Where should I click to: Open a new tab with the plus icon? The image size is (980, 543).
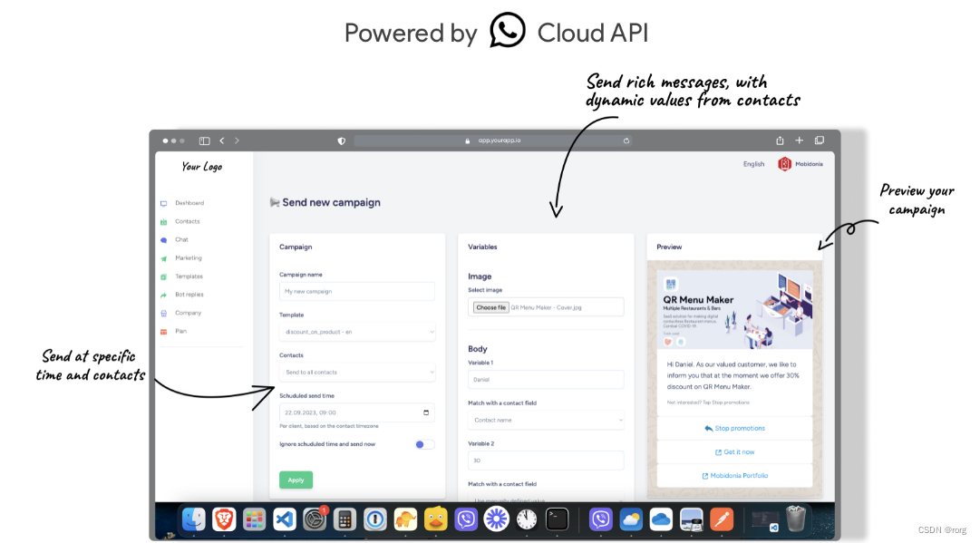pyautogui.click(x=799, y=140)
